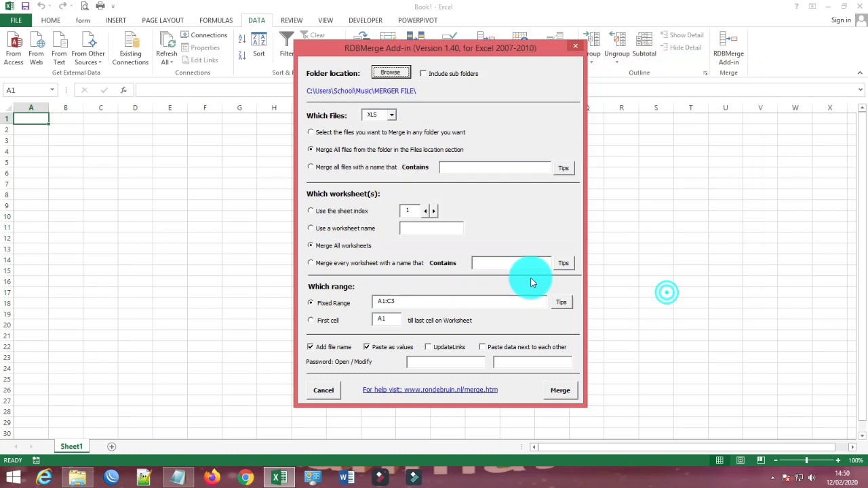Click the Quick Print icon
This screenshot has width=868, height=488.
tap(100, 6)
